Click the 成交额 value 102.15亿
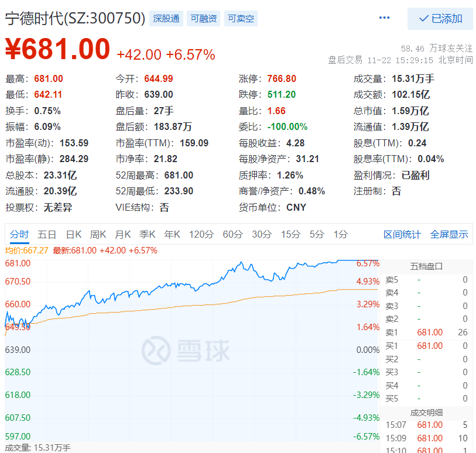The image size is (476, 453). 411,95
